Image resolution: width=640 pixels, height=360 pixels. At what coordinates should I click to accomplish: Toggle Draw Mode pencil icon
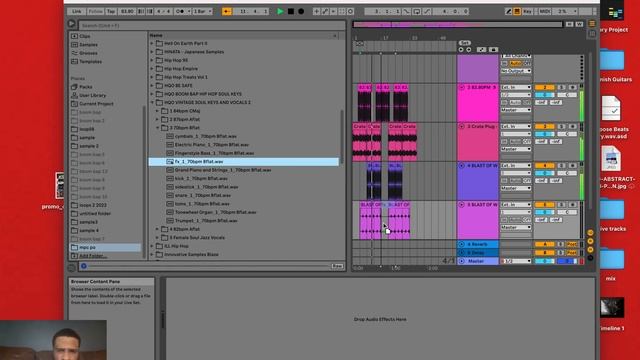[509, 11]
